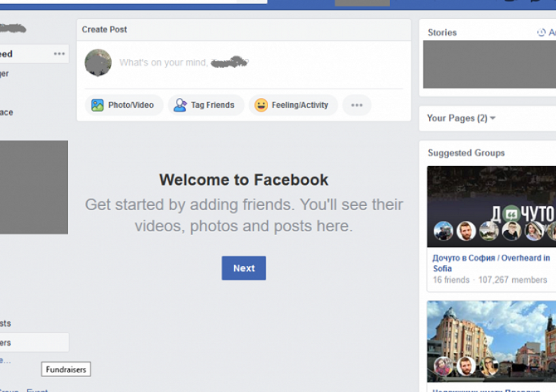The width and height of the screenshot is (556, 392).
Task: Click the Create Post header tab
Action: click(105, 29)
